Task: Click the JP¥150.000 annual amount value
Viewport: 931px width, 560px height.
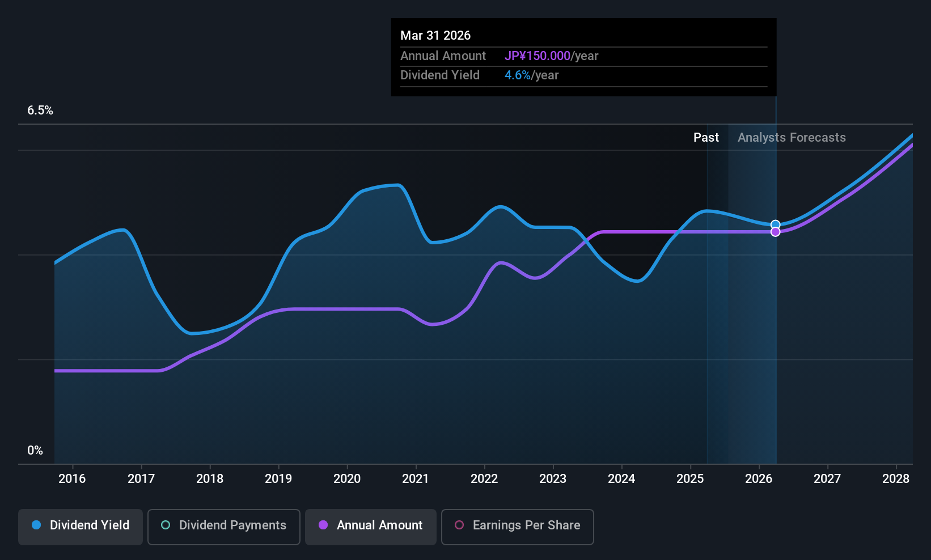Action: pos(538,56)
